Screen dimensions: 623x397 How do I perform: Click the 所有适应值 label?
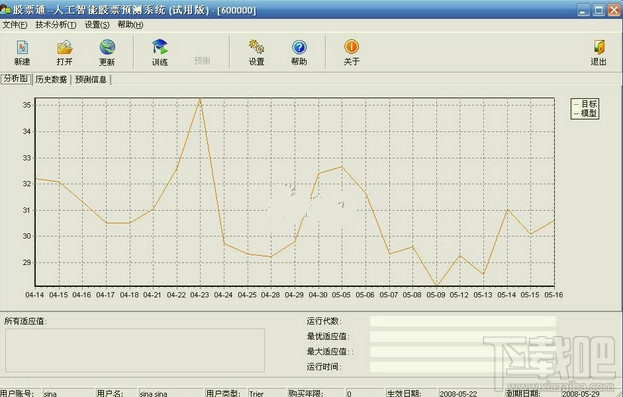coord(25,321)
